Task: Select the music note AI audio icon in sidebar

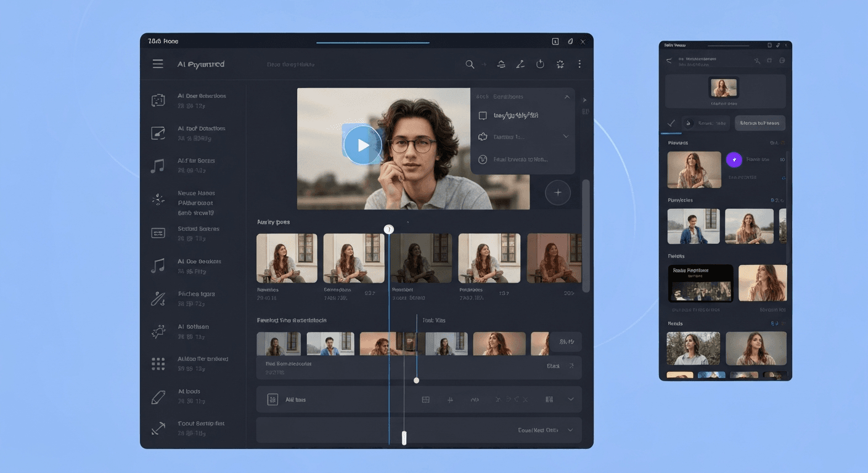Action: [158, 164]
